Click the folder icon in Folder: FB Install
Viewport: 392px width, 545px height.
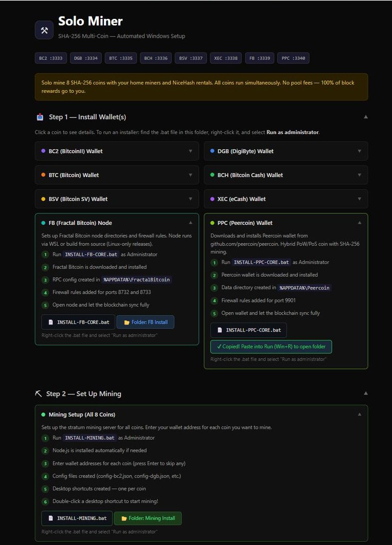(x=127, y=323)
